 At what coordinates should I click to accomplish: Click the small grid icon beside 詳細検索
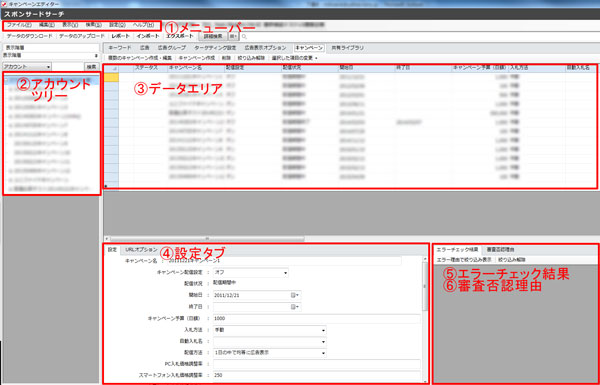(x=232, y=36)
